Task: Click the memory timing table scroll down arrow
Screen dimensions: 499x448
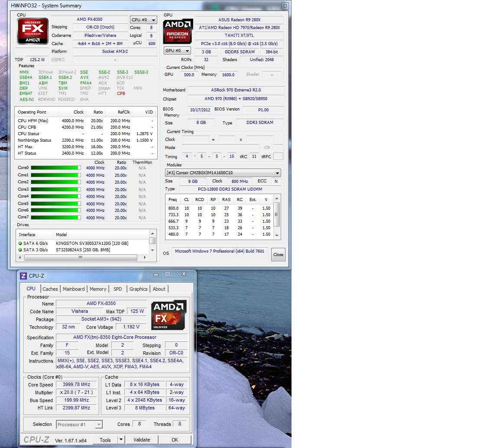Action: point(277,235)
